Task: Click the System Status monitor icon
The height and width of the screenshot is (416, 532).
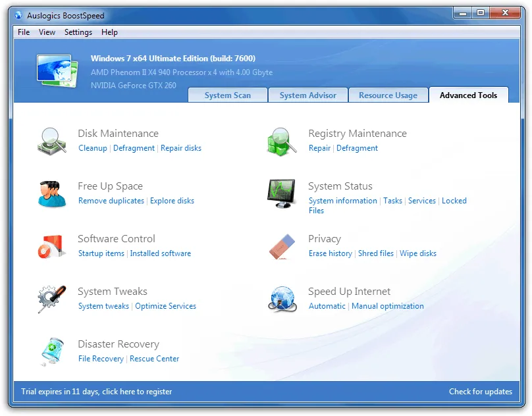Action: pyautogui.click(x=282, y=194)
